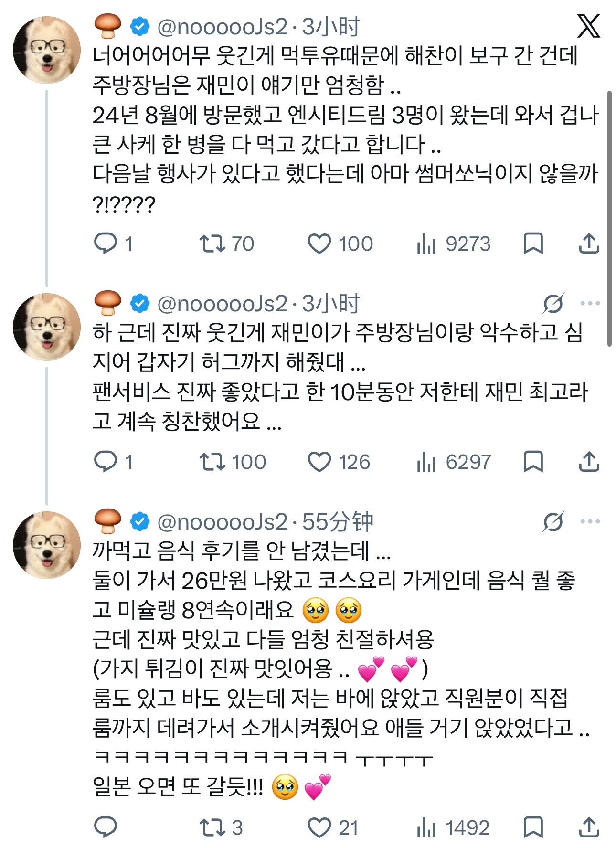This screenshot has height=848, width=616.
Task: Open the dog avatar of the second tweet
Action: tap(47, 327)
